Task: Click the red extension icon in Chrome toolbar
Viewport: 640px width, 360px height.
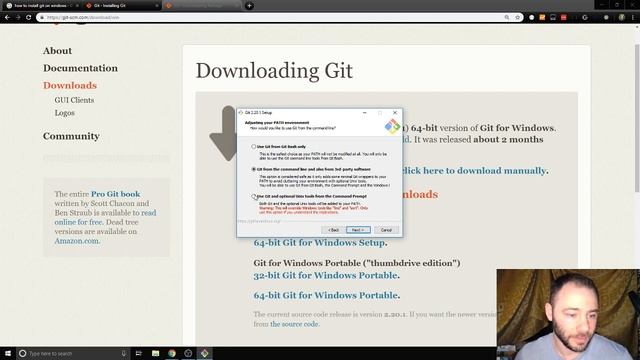Action: click(564, 18)
